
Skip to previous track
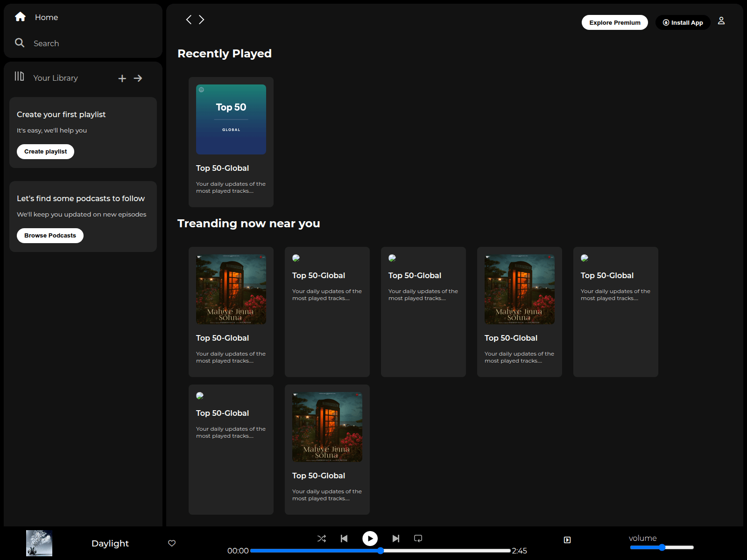click(344, 539)
